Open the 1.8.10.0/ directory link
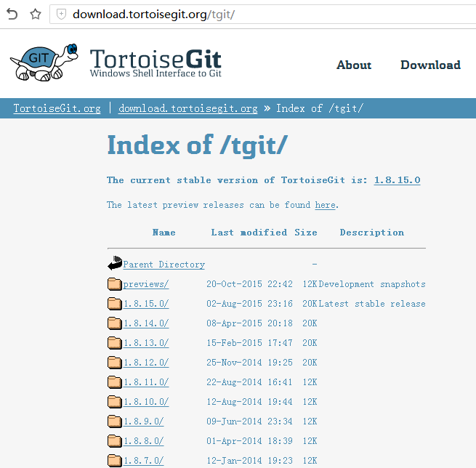This screenshot has height=468, width=476. pyautogui.click(x=146, y=402)
